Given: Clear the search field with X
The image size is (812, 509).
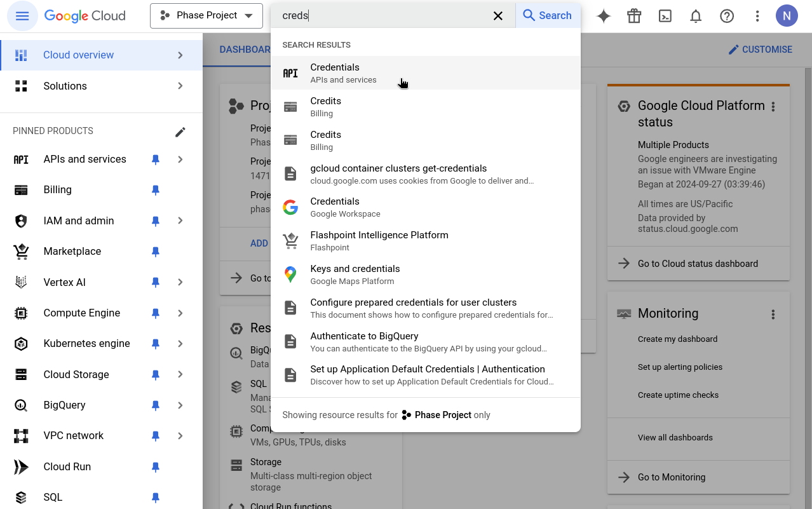Looking at the screenshot, I should tap(498, 16).
